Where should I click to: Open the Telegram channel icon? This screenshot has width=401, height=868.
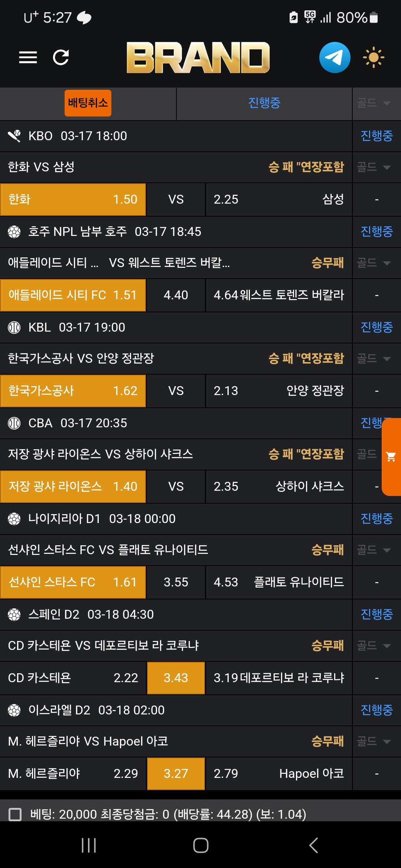point(335,57)
